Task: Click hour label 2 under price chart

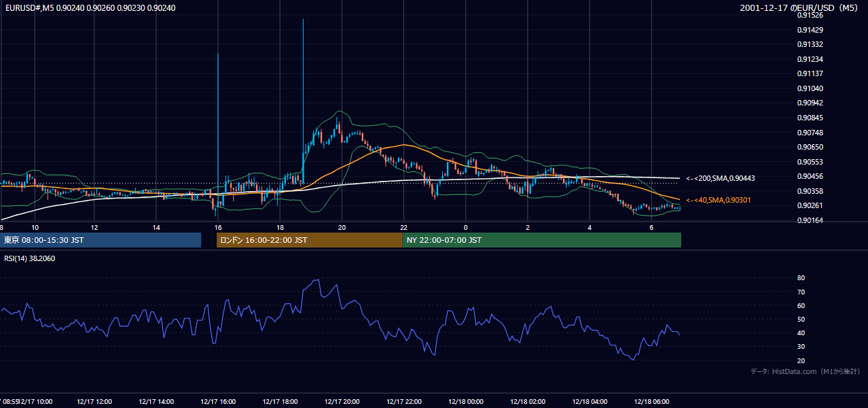Action: pyautogui.click(x=528, y=227)
